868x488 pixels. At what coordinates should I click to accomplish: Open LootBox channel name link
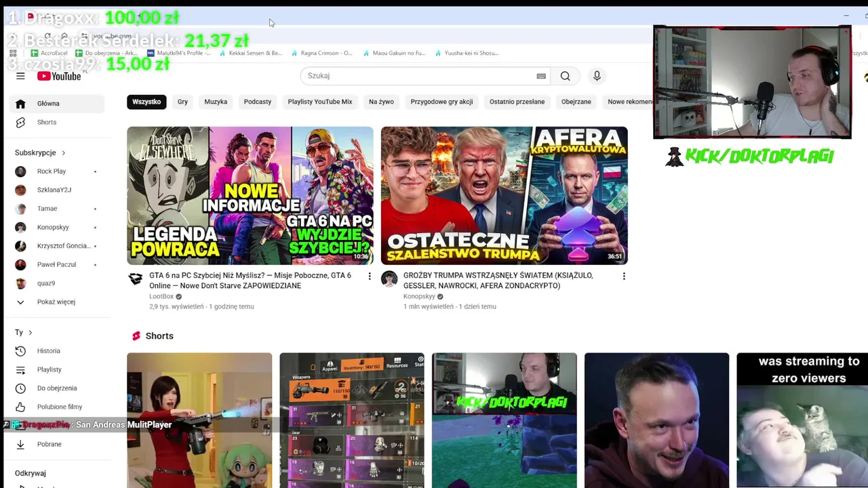click(x=161, y=296)
